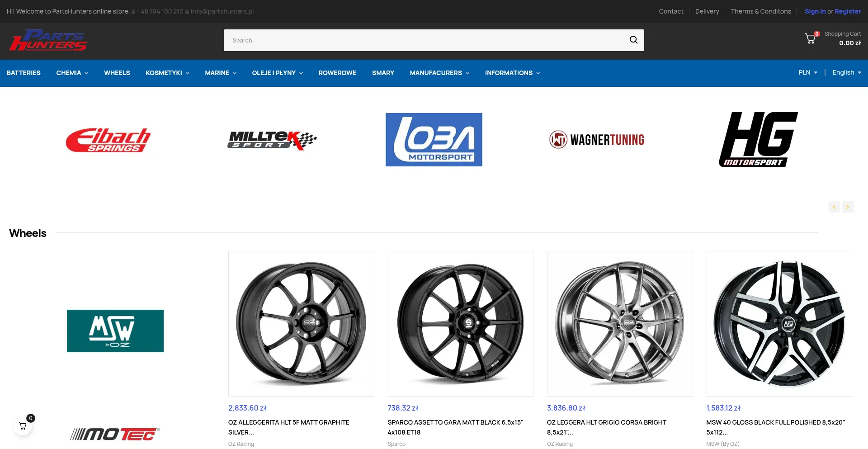Click the PartsHunters logo
The image size is (868, 449).
pyautogui.click(x=48, y=41)
